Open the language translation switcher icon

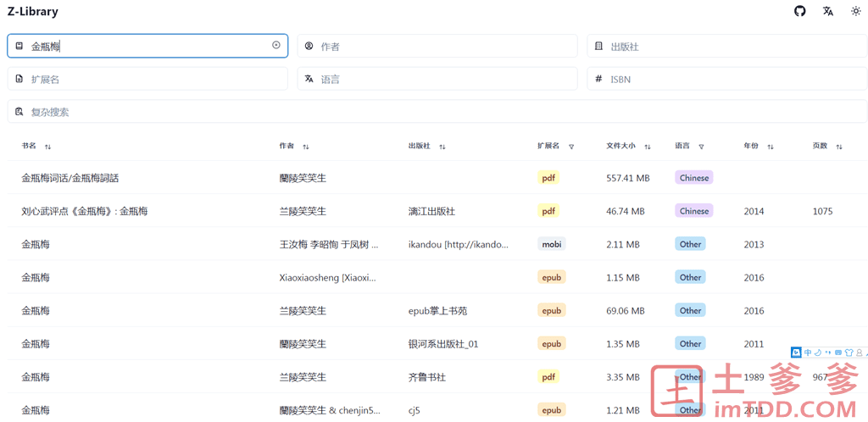point(828,11)
